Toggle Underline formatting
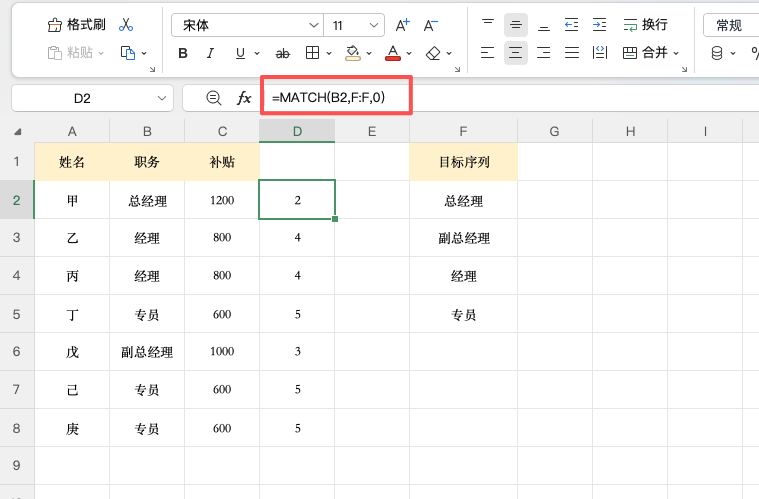The height and width of the screenshot is (499, 759). click(240, 53)
